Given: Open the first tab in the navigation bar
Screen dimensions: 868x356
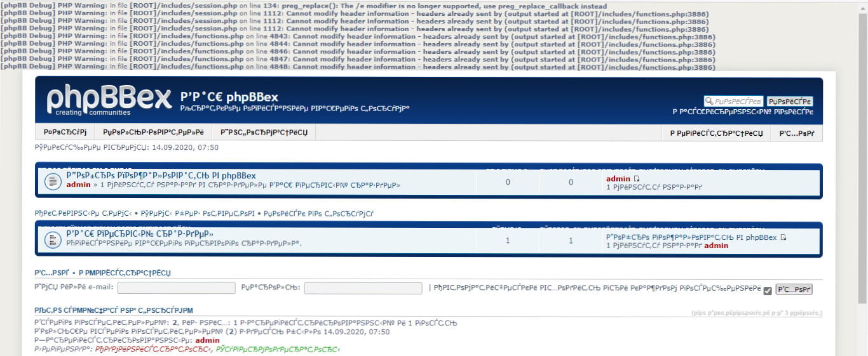Looking at the screenshot, I should click(x=65, y=133).
